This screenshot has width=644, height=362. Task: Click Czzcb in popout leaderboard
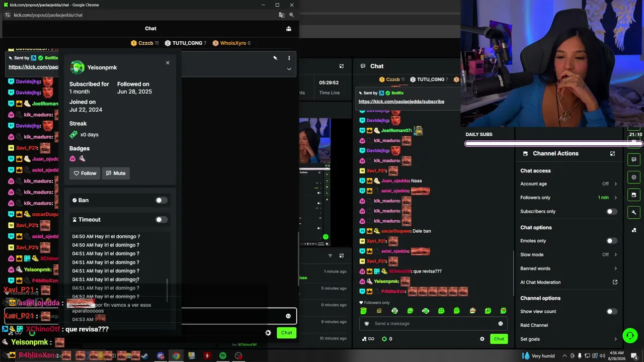point(145,43)
